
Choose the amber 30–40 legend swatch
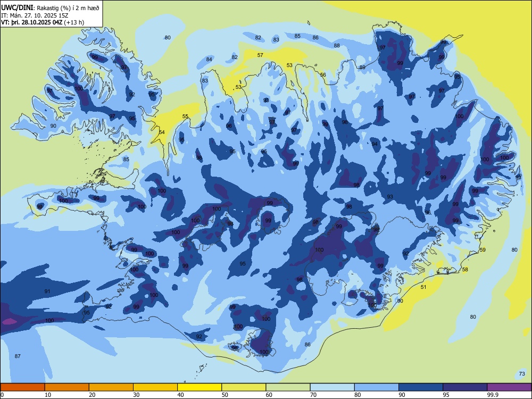pyautogui.click(x=155, y=387)
